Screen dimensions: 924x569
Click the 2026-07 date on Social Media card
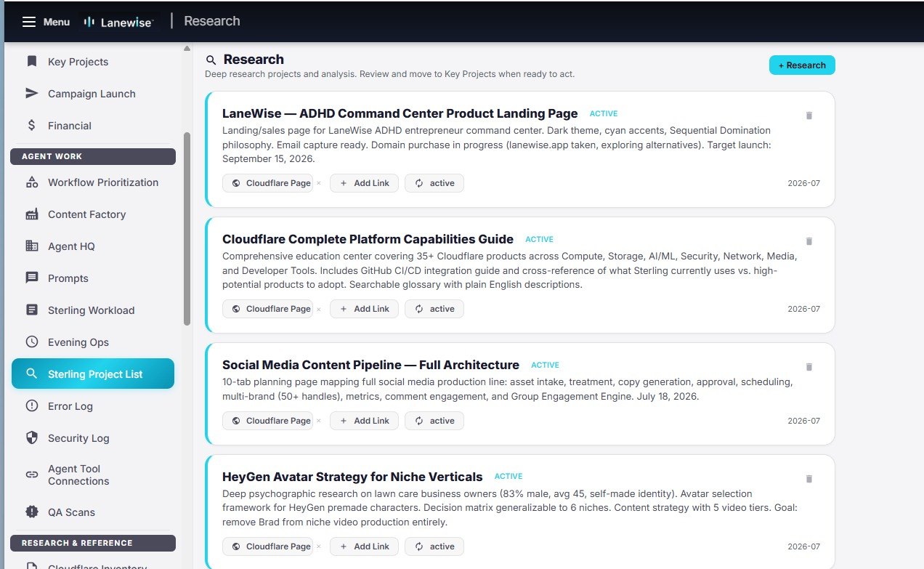[803, 421]
